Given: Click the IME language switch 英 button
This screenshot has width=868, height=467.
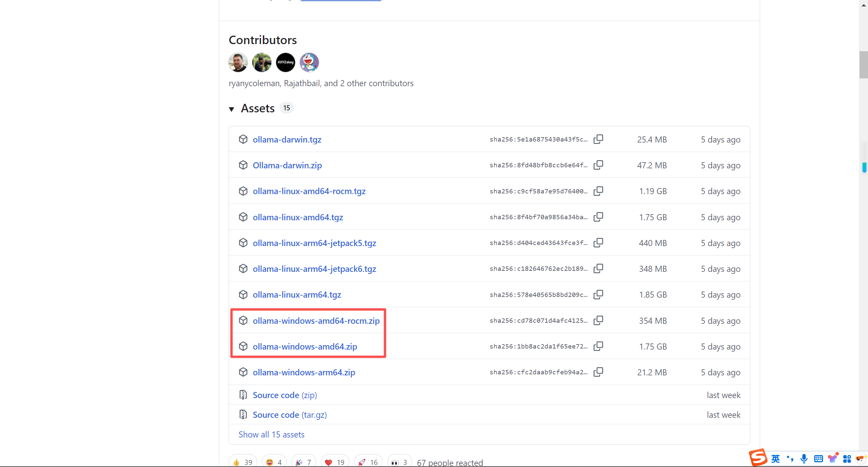Looking at the screenshot, I should (776, 459).
